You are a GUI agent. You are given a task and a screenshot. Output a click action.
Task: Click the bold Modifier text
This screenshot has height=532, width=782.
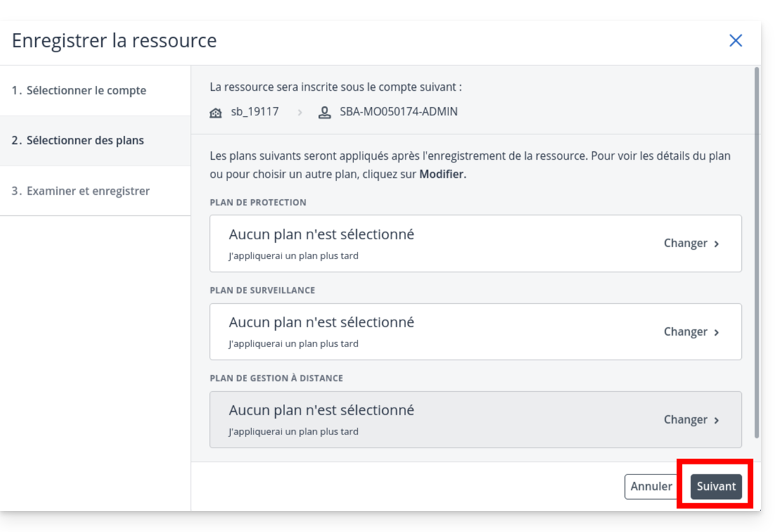(443, 175)
